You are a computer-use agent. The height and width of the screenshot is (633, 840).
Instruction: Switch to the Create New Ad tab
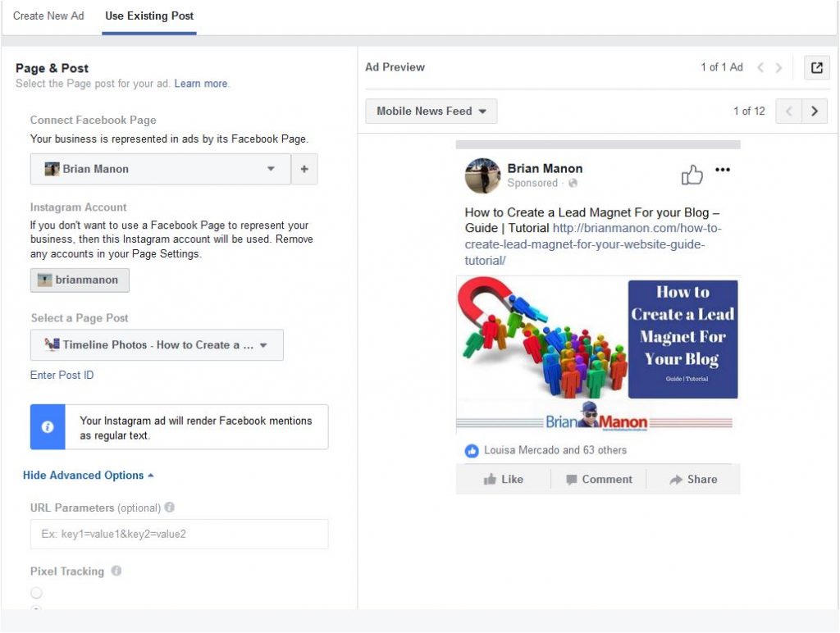tap(48, 16)
